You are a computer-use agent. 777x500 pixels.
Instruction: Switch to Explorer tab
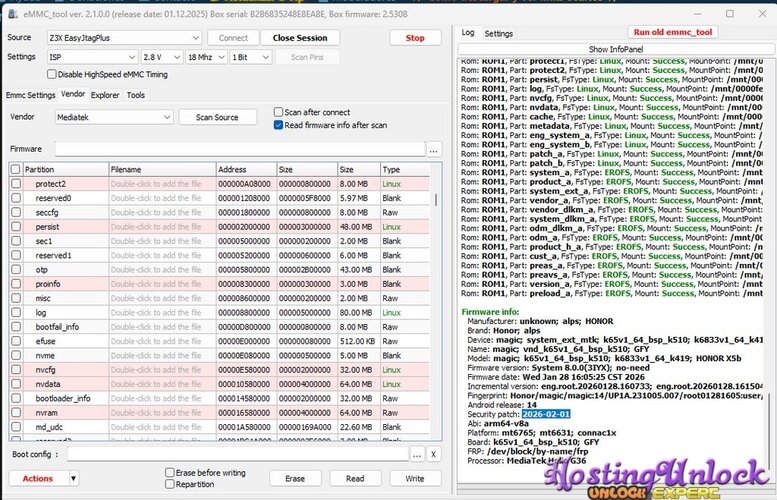tap(105, 95)
